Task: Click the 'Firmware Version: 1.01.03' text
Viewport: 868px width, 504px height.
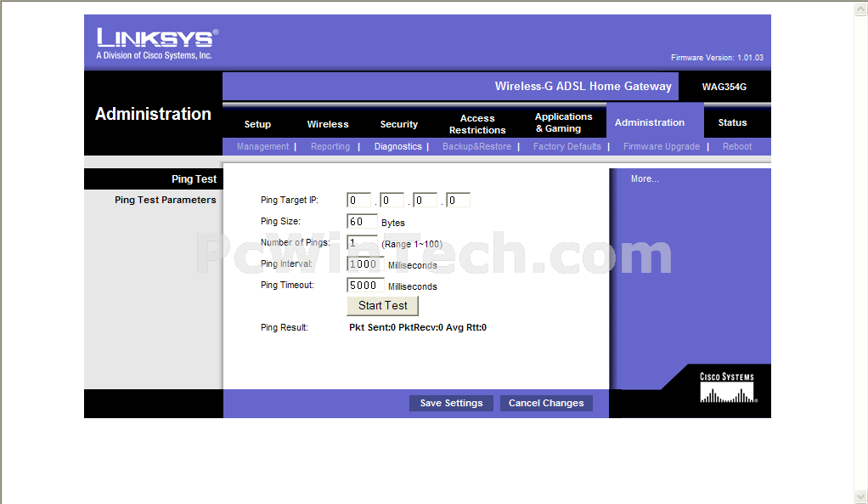Action: coord(717,58)
